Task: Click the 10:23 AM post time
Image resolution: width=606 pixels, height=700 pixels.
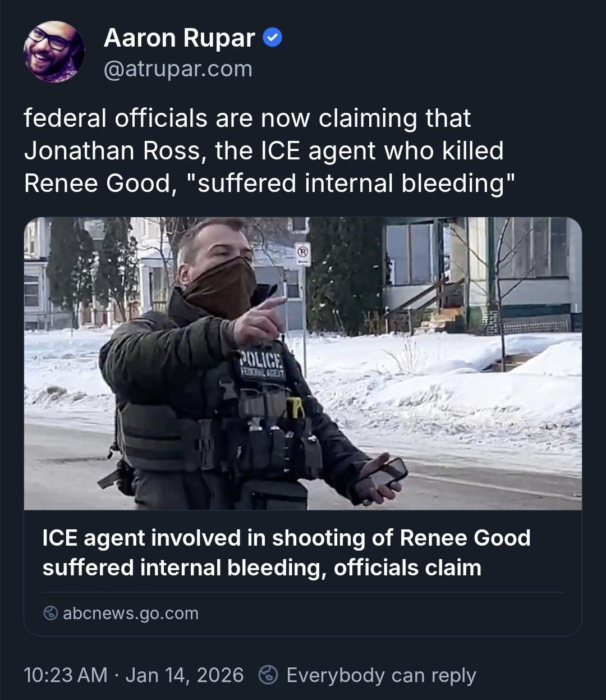Action: [65, 675]
